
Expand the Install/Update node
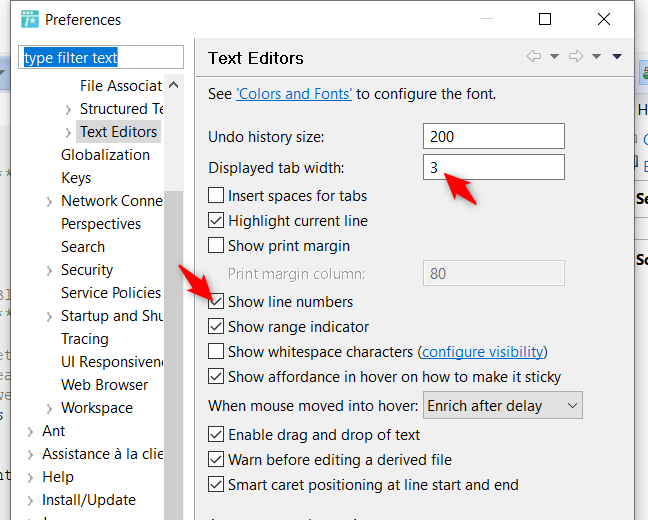click(30, 501)
